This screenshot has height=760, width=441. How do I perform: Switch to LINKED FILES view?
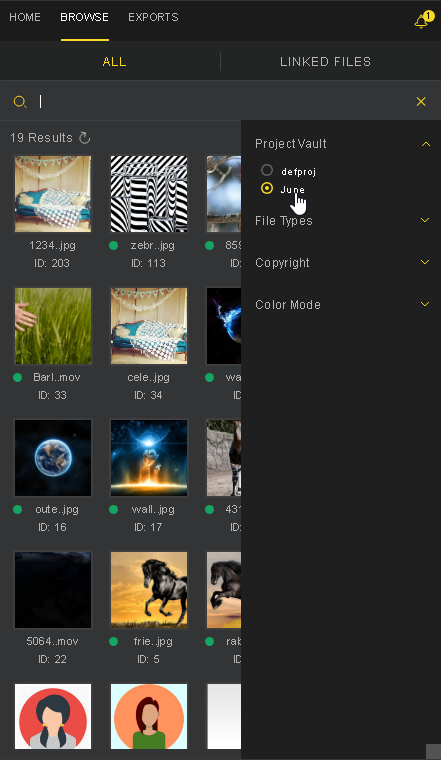[x=326, y=62]
